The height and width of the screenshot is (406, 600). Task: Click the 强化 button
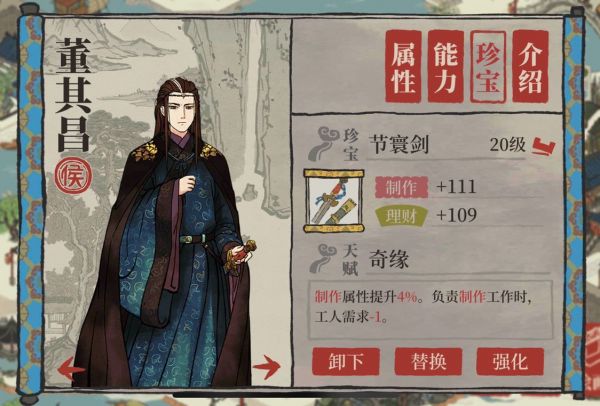click(x=510, y=361)
